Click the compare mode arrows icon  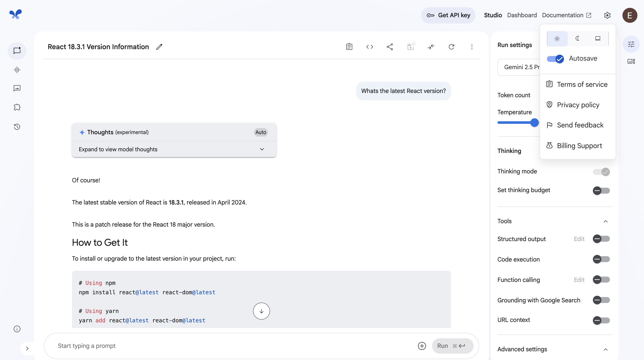[431, 47]
